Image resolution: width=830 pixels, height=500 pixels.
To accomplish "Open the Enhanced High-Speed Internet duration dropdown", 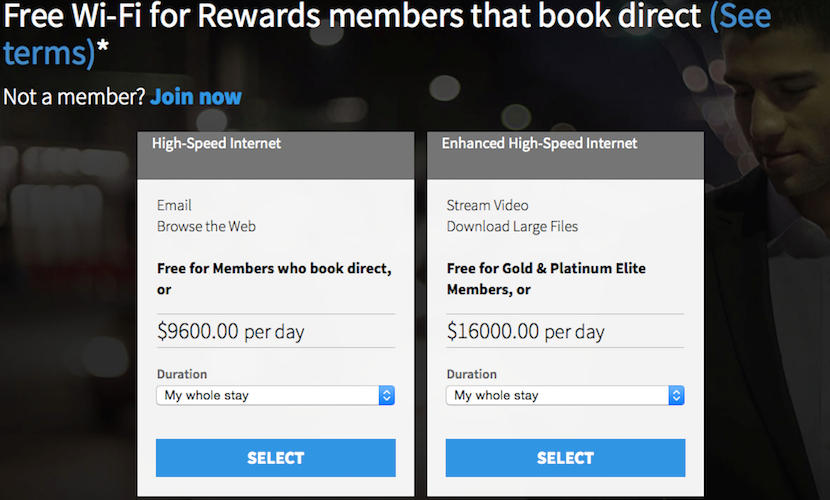I will click(556, 396).
